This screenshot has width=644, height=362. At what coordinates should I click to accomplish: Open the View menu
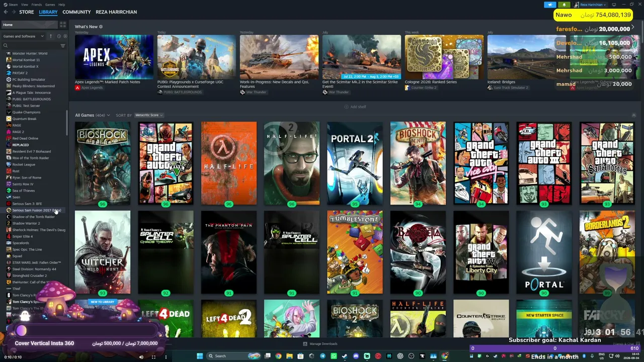(25, 5)
